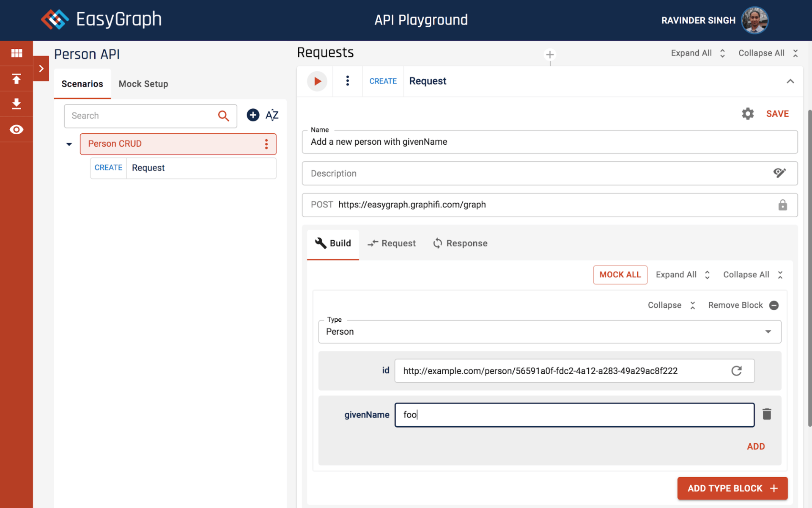812x508 pixels.
Task: Toggle description preview pencil-eye icon
Action: [x=779, y=173]
